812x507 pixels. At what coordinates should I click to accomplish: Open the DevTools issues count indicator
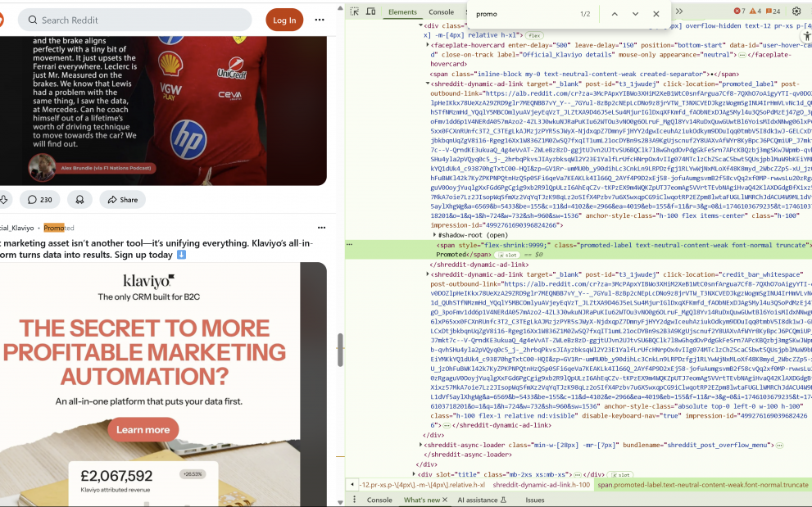point(773,11)
